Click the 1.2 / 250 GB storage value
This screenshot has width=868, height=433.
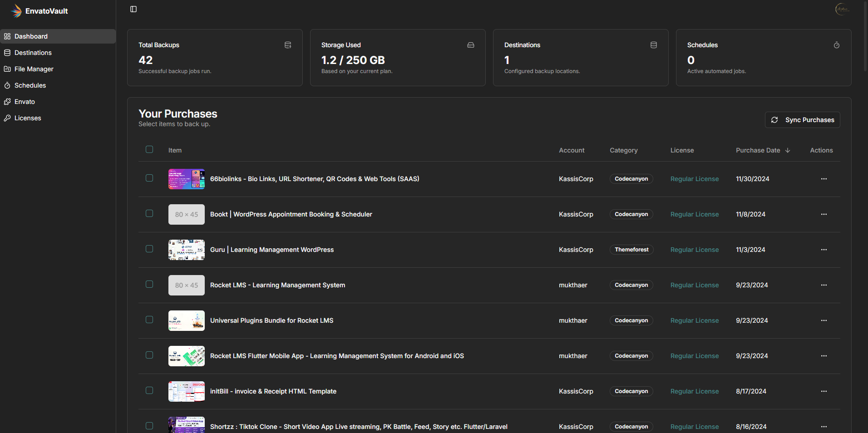pos(353,60)
